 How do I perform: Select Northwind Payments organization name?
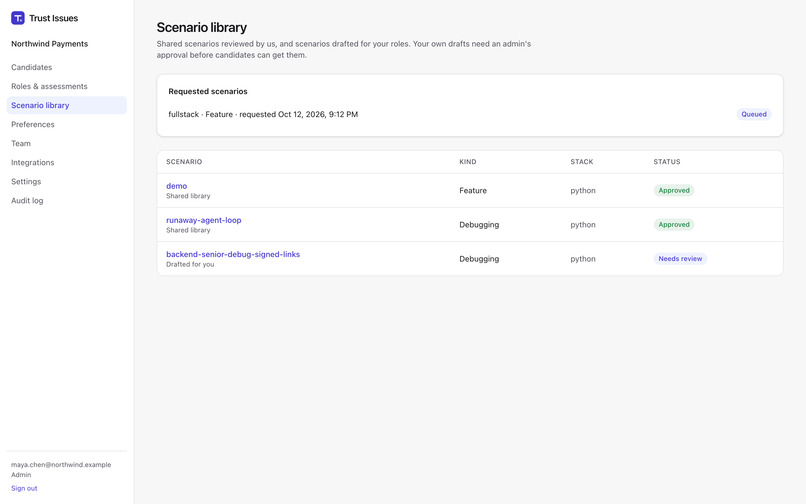[49, 44]
